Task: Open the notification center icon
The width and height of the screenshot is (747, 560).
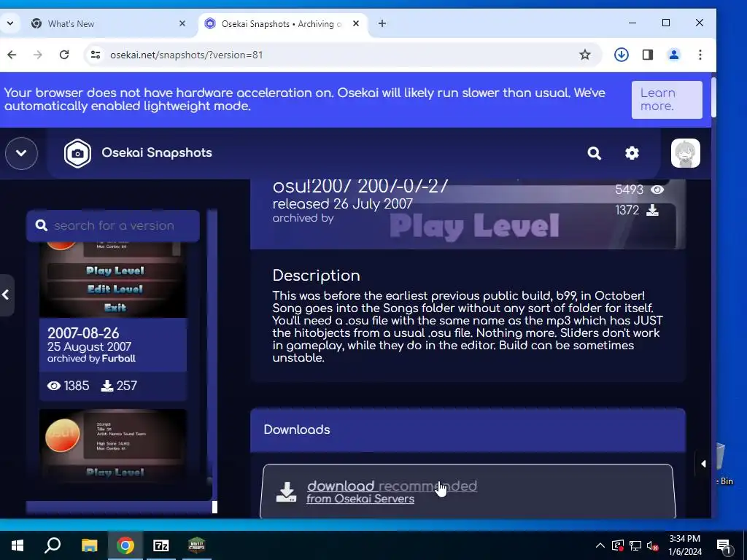Action: click(724, 545)
